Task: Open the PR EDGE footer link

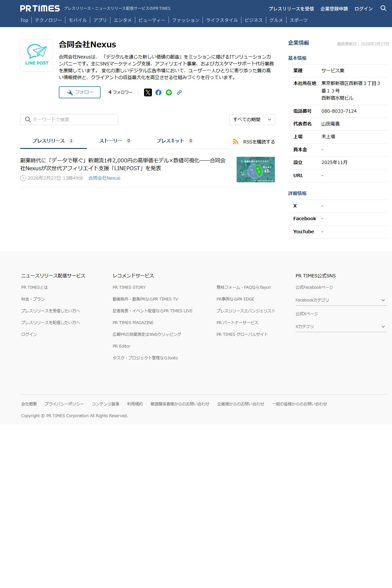Action: coord(236,299)
